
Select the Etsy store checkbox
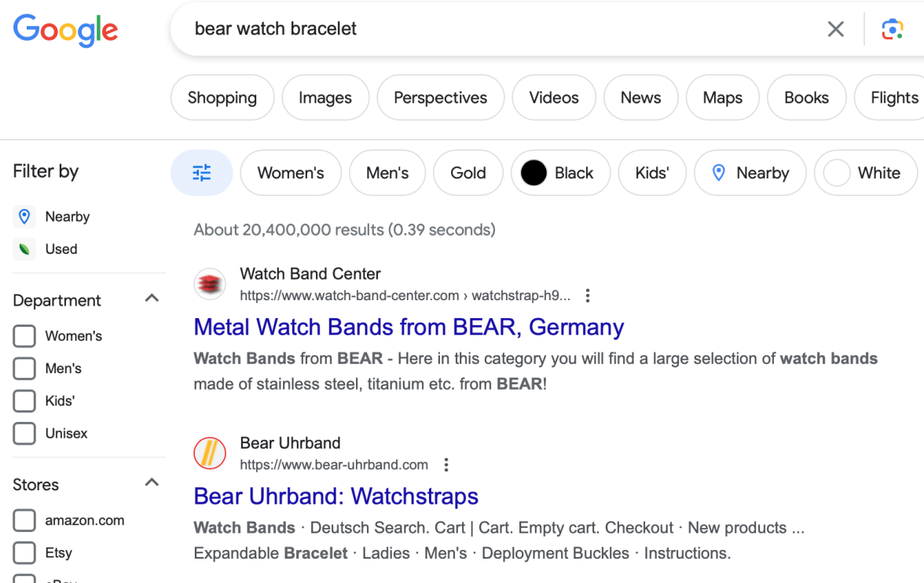24,553
